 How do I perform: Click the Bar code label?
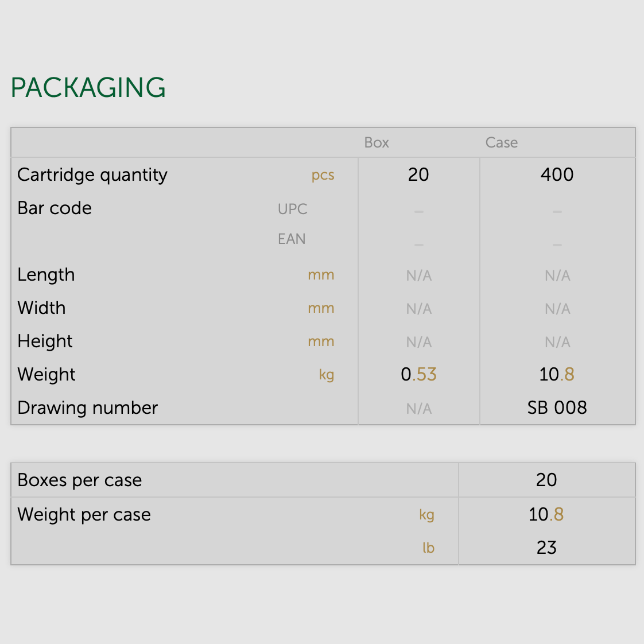(x=55, y=208)
